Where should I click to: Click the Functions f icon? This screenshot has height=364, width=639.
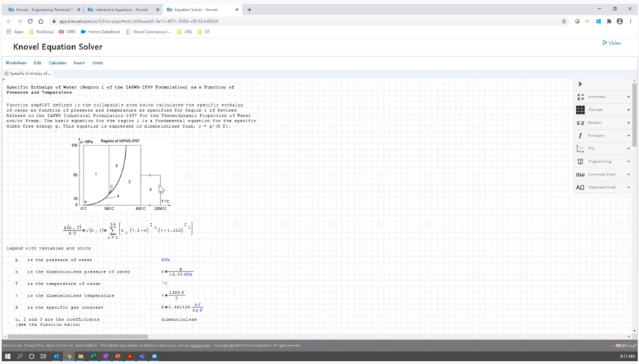point(581,135)
